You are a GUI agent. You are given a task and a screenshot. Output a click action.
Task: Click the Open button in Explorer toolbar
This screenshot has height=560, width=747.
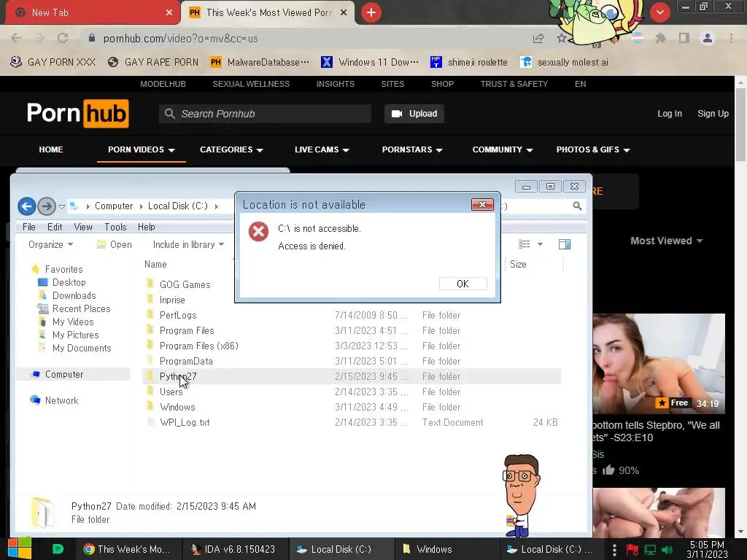[115, 244]
